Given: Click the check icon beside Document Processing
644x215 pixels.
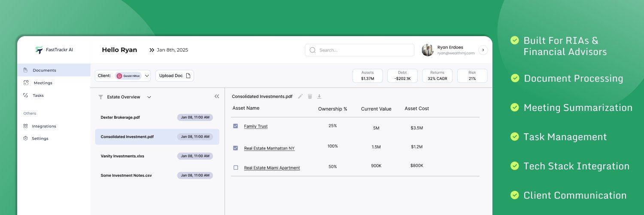Looking at the screenshot, I should [x=514, y=78].
